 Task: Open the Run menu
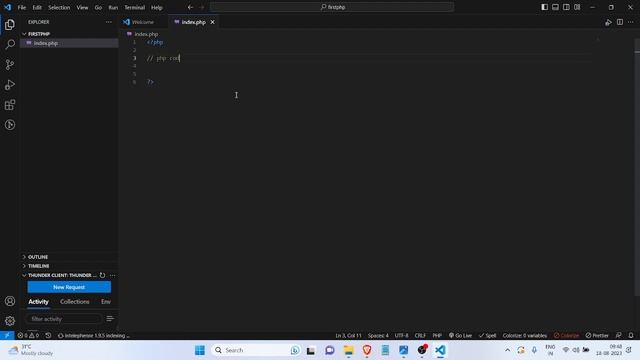113,7
